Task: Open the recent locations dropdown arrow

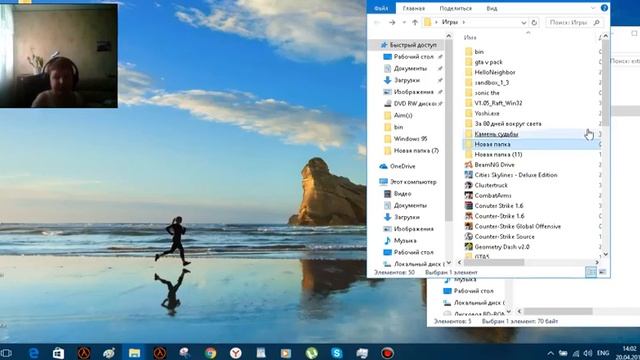Action: pos(404,22)
